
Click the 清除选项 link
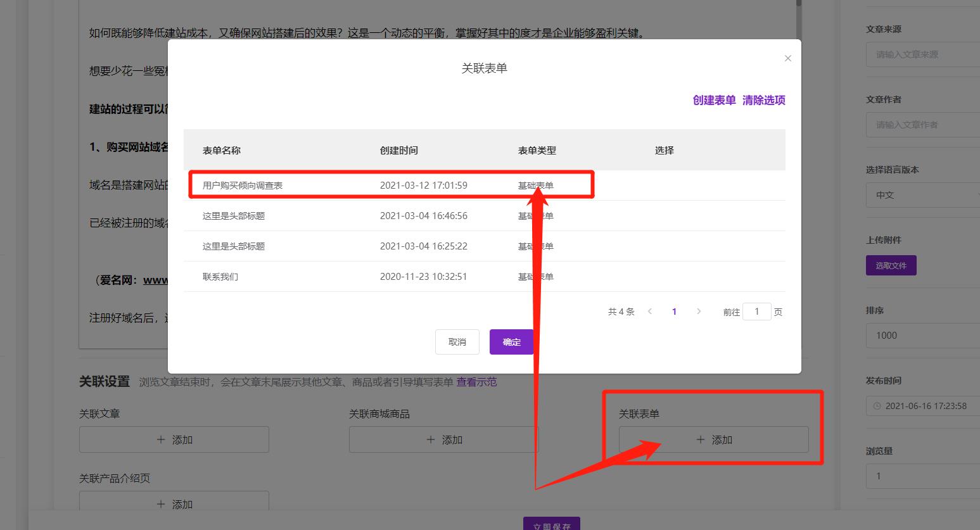point(764,100)
